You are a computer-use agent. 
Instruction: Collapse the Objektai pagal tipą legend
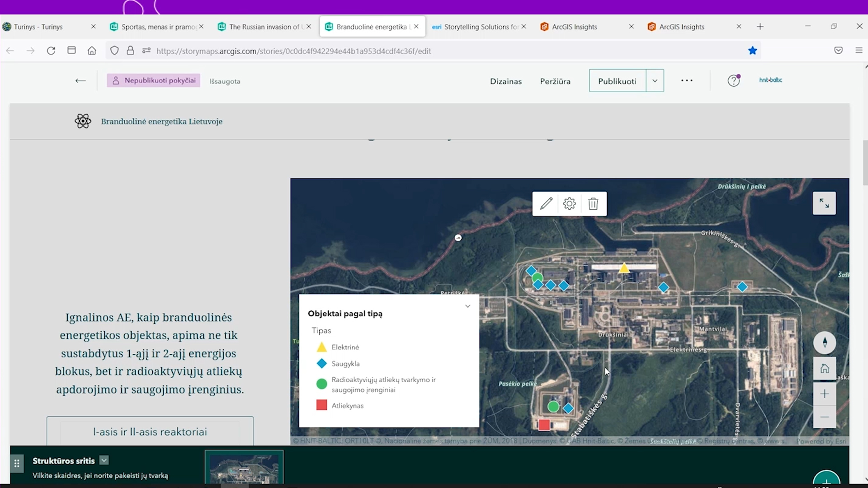467,306
